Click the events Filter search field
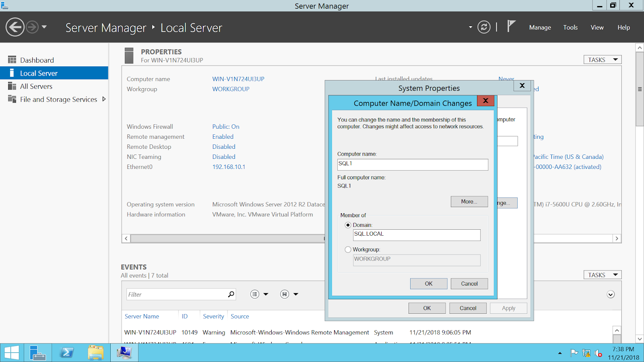 (x=177, y=294)
